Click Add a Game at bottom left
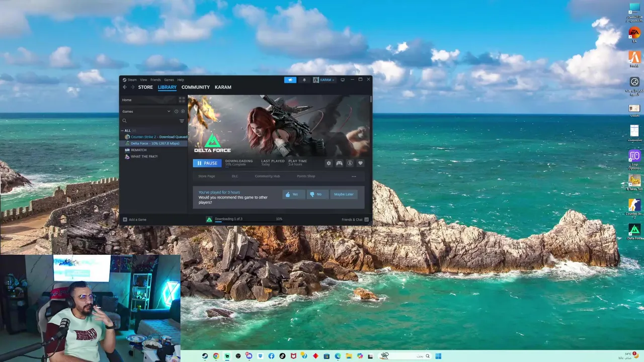The height and width of the screenshot is (362, 644). [135, 220]
